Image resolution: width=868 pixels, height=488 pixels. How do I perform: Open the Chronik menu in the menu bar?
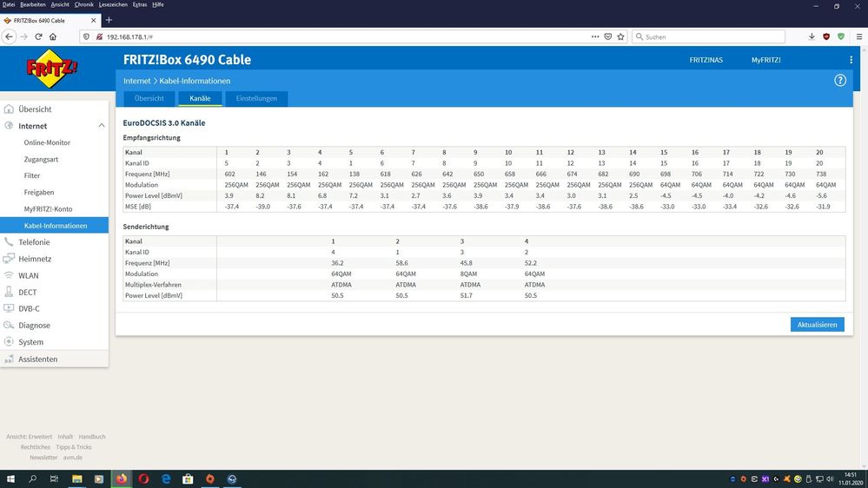click(x=83, y=4)
